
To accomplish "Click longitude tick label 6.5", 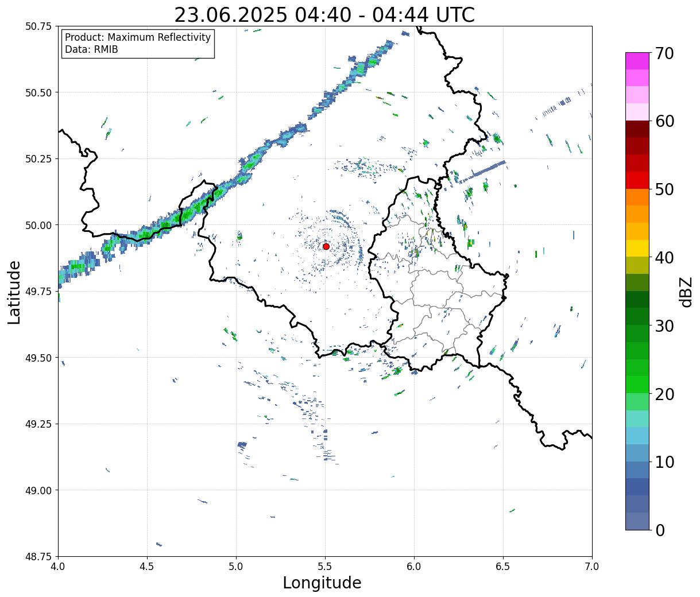I will point(503,567).
